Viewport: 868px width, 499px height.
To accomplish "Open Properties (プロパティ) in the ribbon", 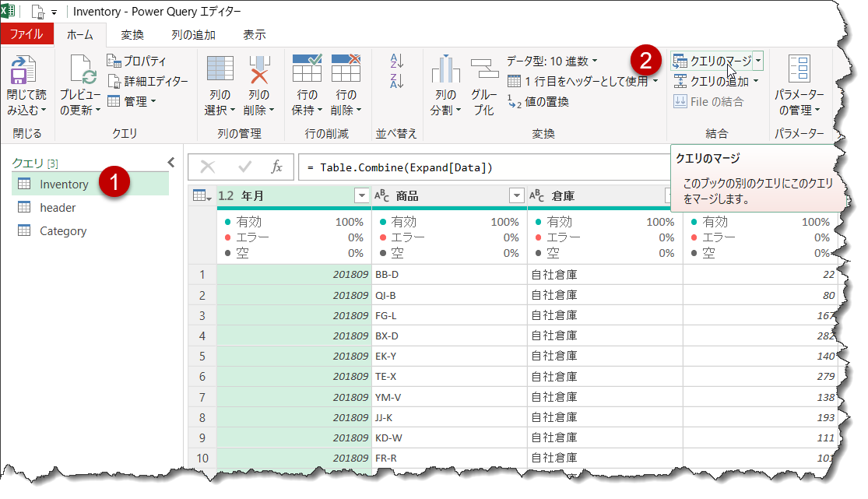I will [136, 61].
